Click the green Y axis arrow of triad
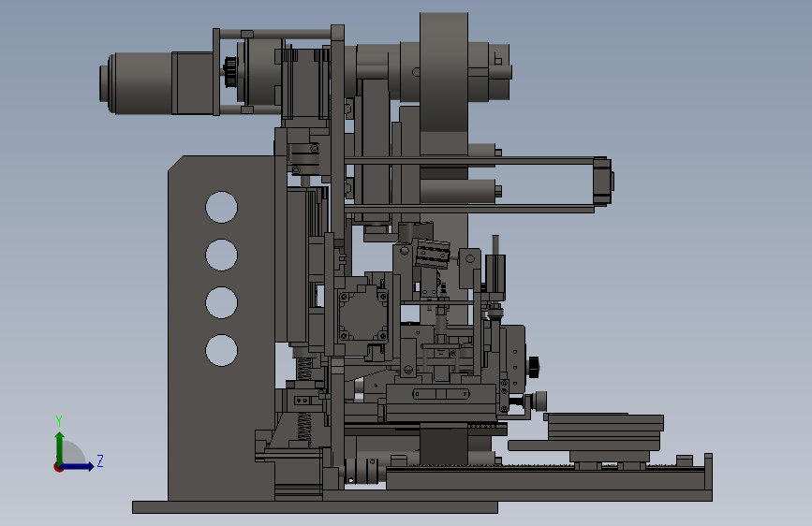The width and height of the screenshot is (812, 526). 60,446
